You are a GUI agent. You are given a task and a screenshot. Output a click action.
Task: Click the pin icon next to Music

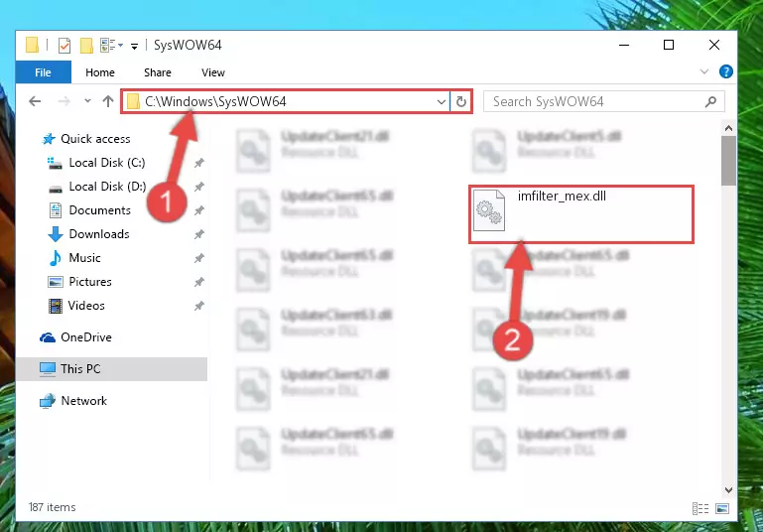tap(199, 258)
